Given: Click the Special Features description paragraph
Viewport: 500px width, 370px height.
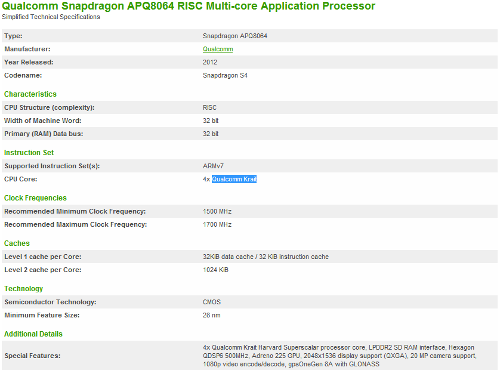Looking at the screenshot, I should click(x=339, y=356).
